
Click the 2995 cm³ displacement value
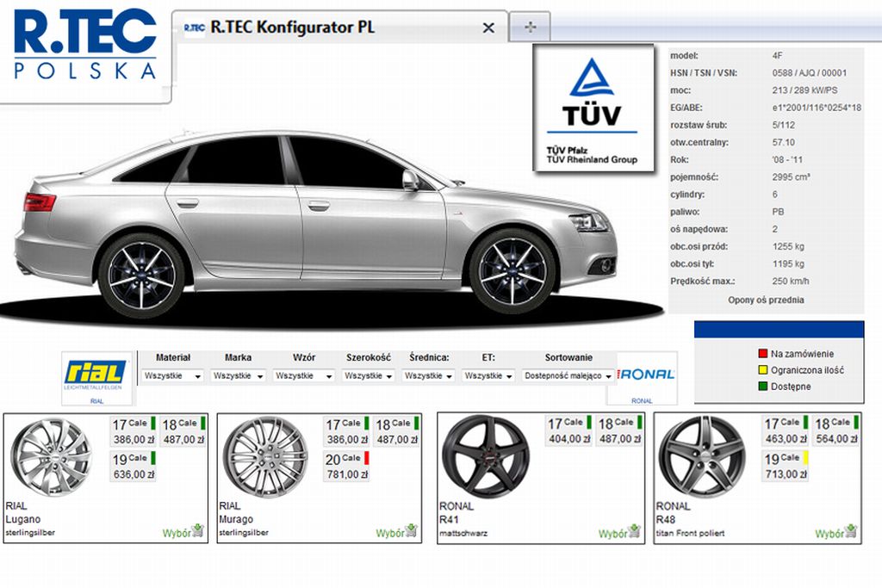coord(791,177)
